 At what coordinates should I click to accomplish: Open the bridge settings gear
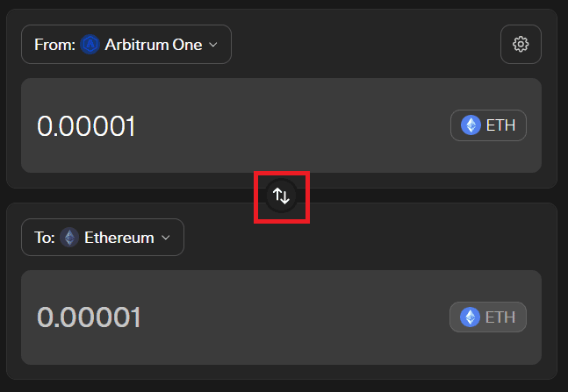521,44
